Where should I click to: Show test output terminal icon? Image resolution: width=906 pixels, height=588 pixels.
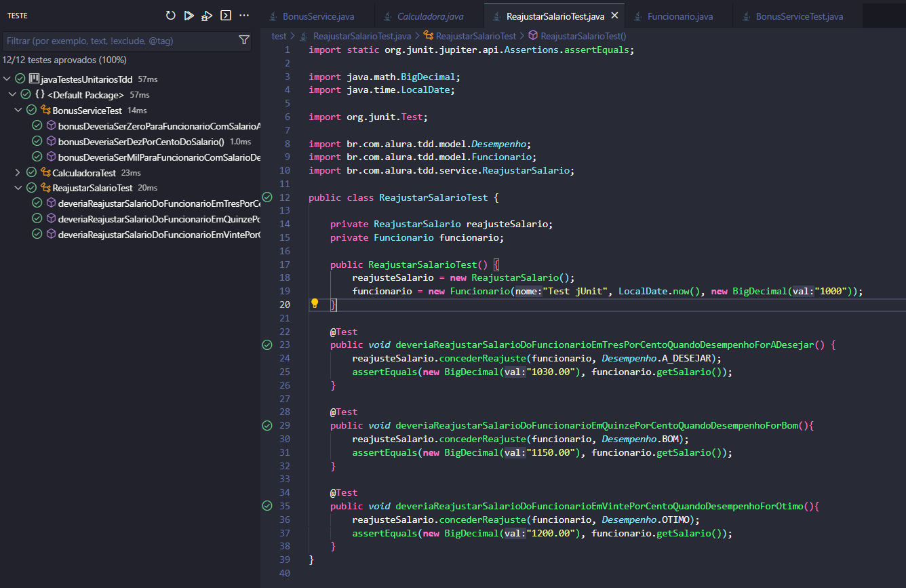[x=226, y=15]
